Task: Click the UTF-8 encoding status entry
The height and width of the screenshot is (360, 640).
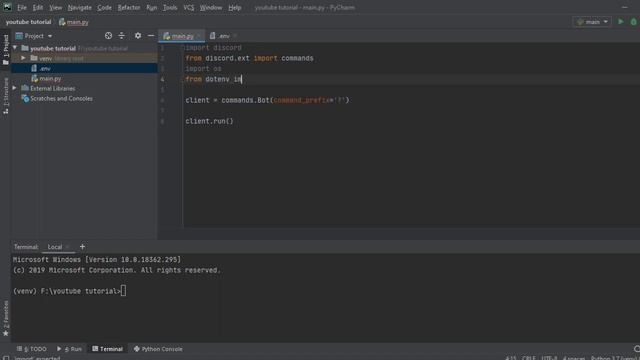Action: 549,358
